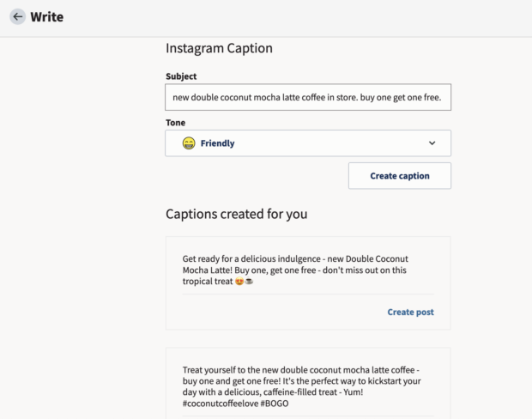The width and height of the screenshot is (532, 419).
Task: Follow the Create post link
Action: point(410,312)
